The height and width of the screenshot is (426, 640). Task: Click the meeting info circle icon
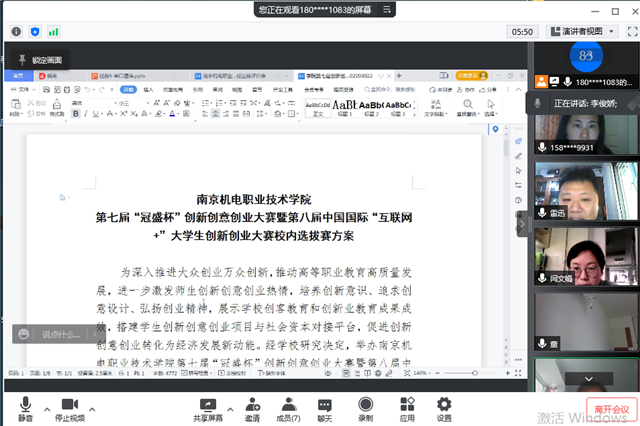click(x=17, y=32)
